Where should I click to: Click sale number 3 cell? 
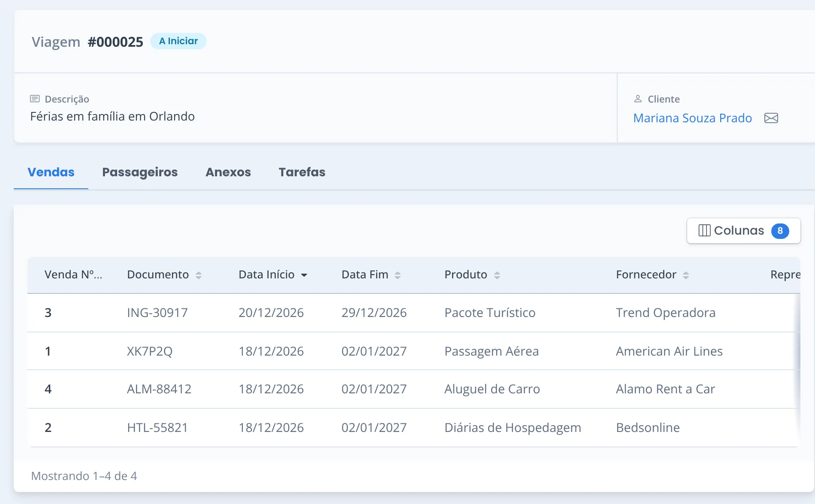(48, 313)
